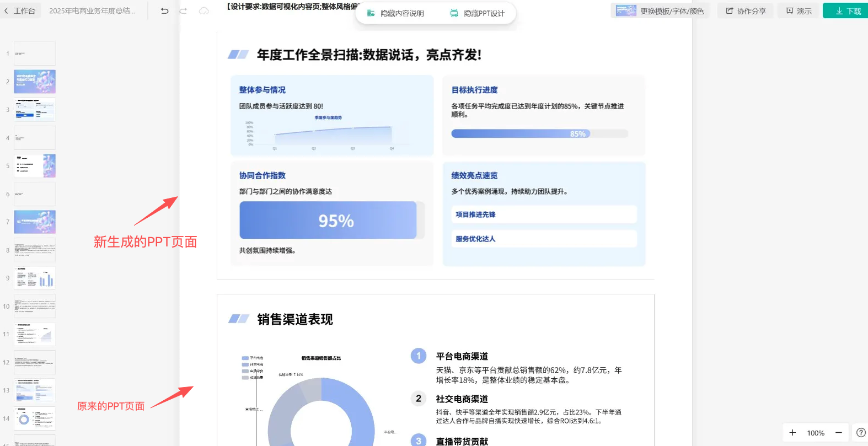Click the 协作分享 button
The image size is (868, 446).
(x=746, y=11)
